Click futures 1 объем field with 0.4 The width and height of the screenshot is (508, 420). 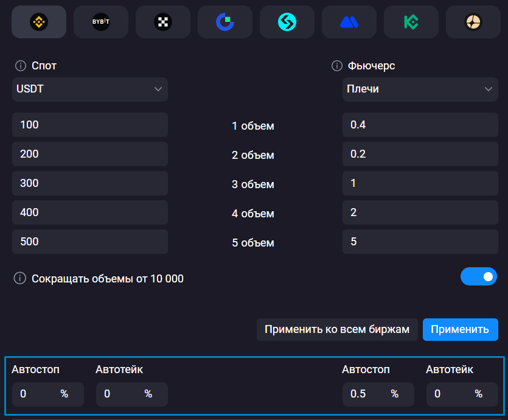pyautogui.click(x=420, y=125)
